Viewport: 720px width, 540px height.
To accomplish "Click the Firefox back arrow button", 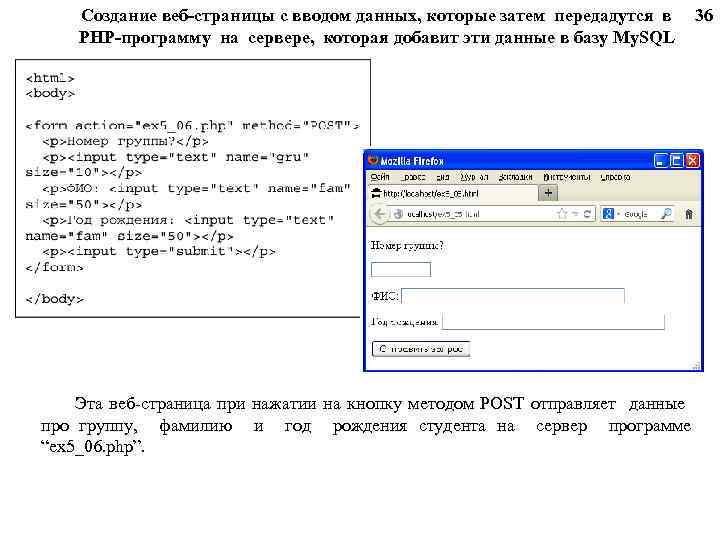I will [379, 214].
